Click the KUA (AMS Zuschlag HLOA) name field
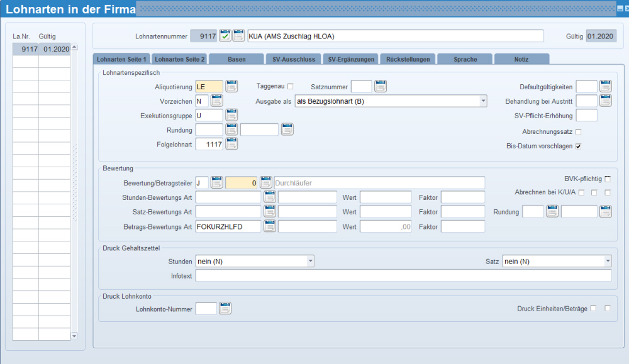Viewport: 629px width, 364px height. pos(396,36)
